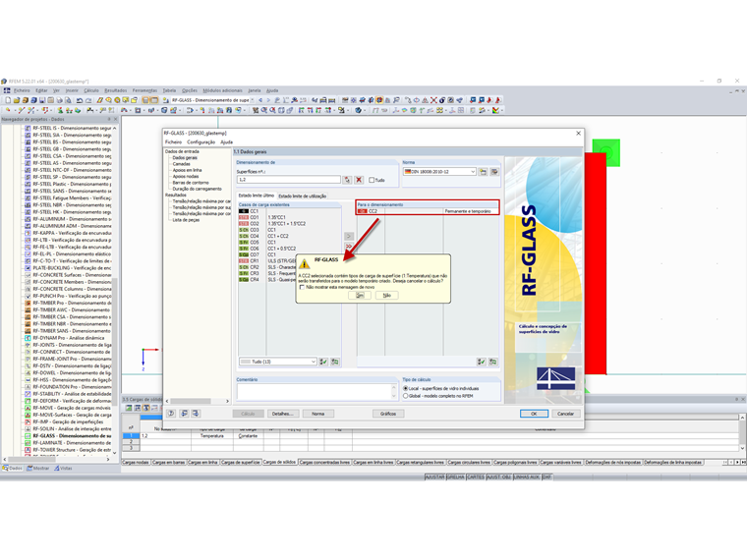Open Ficheiro menu in RF-GLASS dialog

click(x=173, y=141)
